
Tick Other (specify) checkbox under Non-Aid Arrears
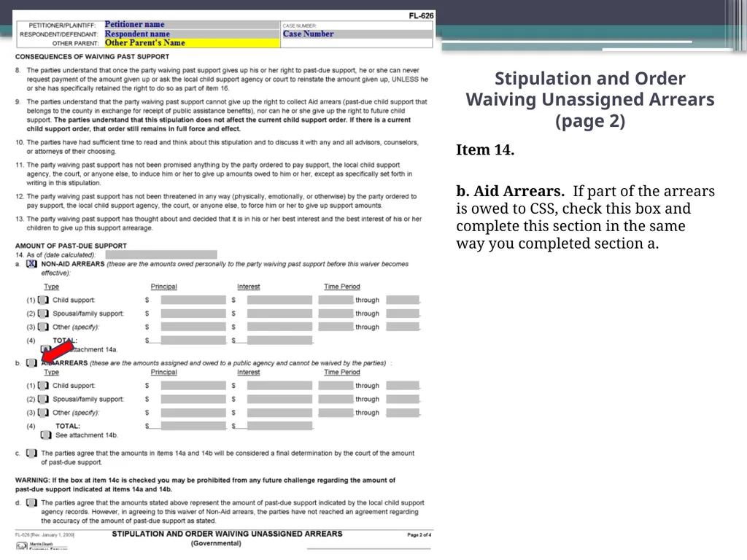tap(43, 327)
